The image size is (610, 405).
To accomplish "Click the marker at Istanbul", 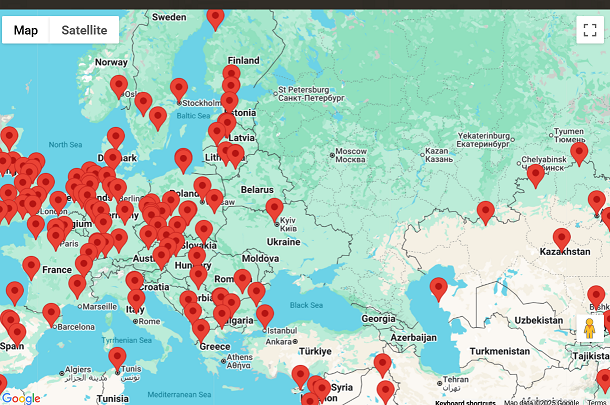I will 265,315.
